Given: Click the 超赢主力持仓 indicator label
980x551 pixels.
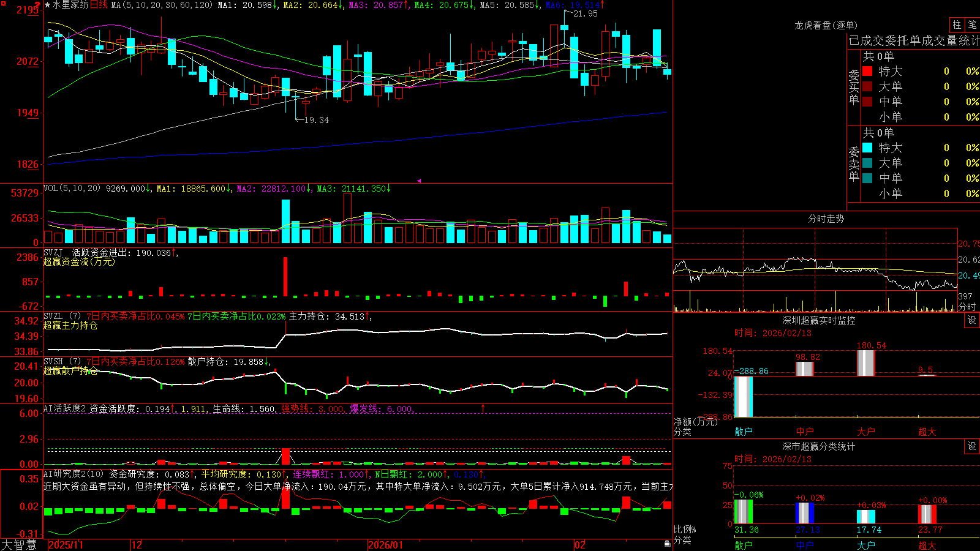Looking at the screenshot, I should point(70,325).
